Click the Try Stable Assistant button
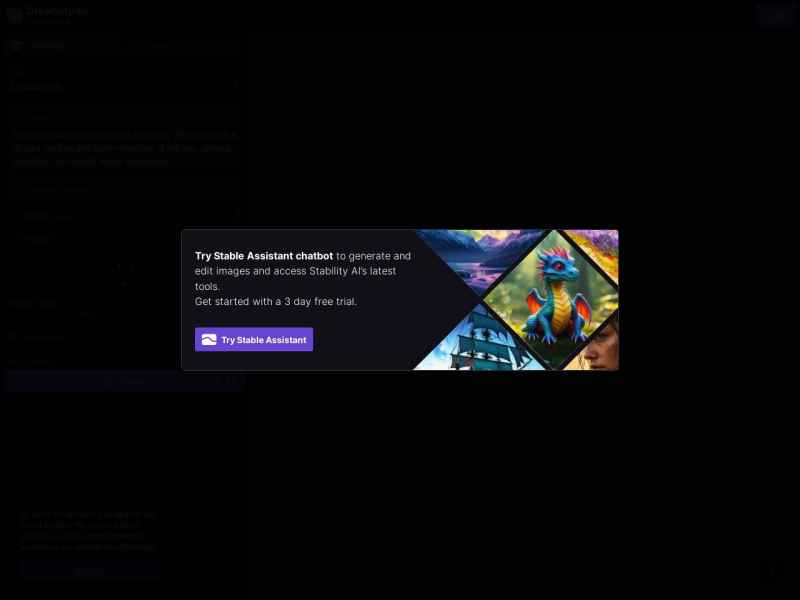Screen dimensions: 800x600 (x=254, y=339)
